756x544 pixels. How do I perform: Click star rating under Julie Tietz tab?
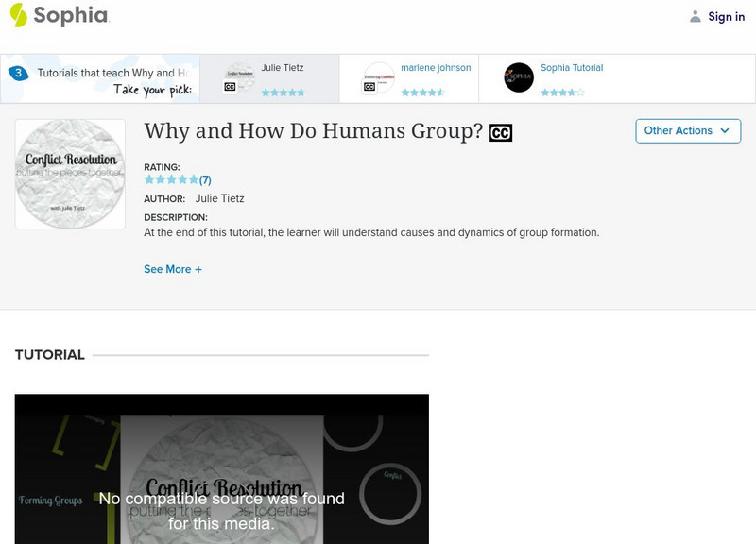pyautogui.click(x=283, y=92)
